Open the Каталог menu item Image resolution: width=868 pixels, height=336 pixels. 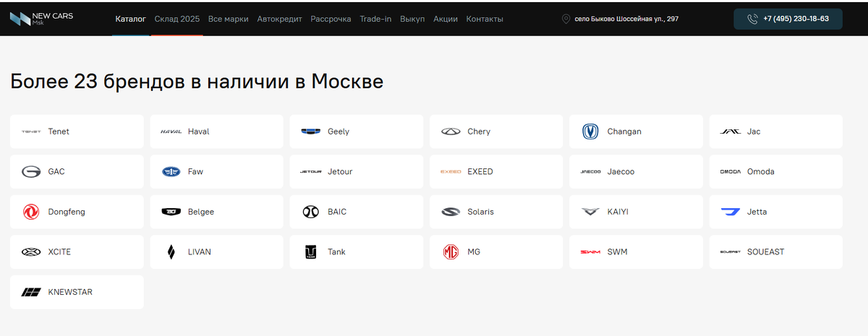point(130,19)
